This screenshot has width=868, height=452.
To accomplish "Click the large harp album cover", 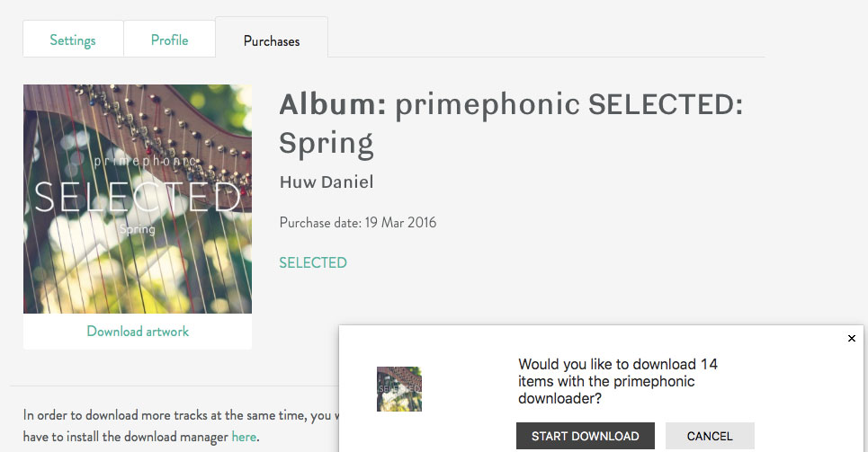I will pyautogui.click(x=138, y=199).
